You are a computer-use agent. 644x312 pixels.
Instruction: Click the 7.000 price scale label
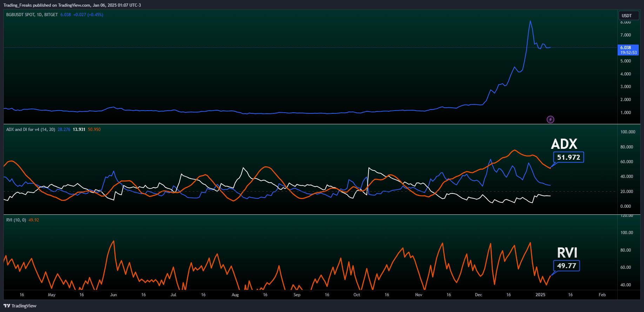(625, 35)
